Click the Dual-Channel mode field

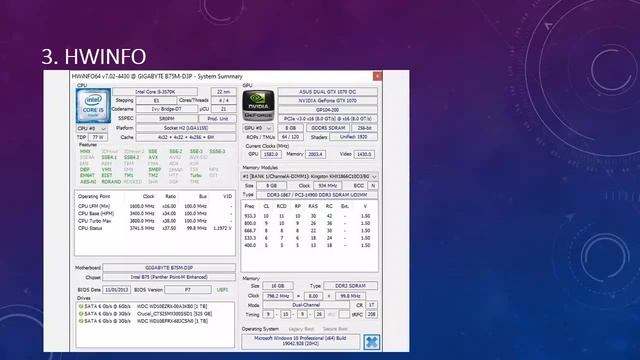pos(306,305)
